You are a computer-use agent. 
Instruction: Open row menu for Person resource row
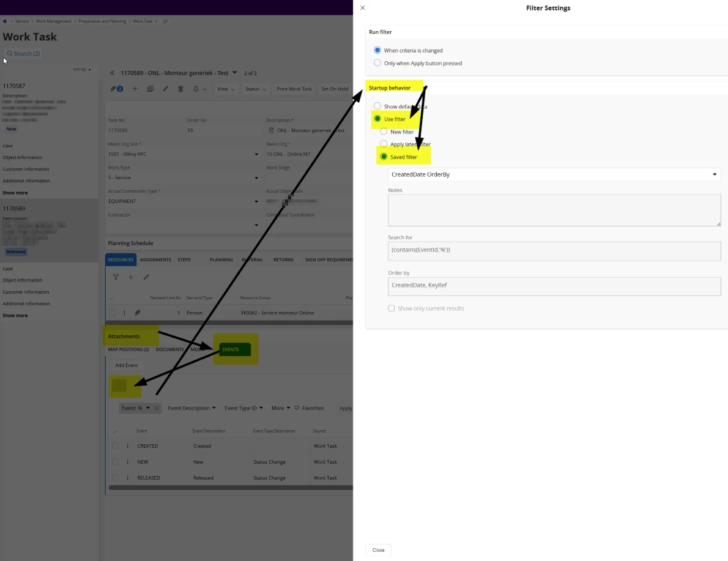tap(124, 313)
